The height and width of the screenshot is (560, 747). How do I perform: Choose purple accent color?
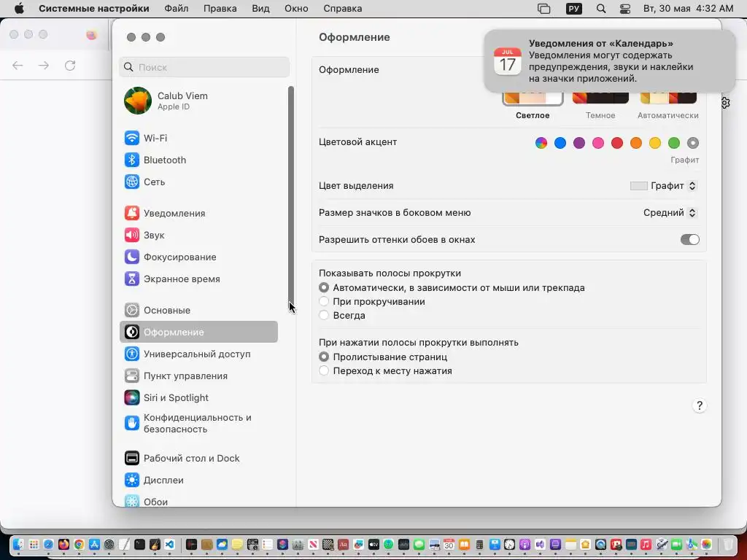coord(579,143)
